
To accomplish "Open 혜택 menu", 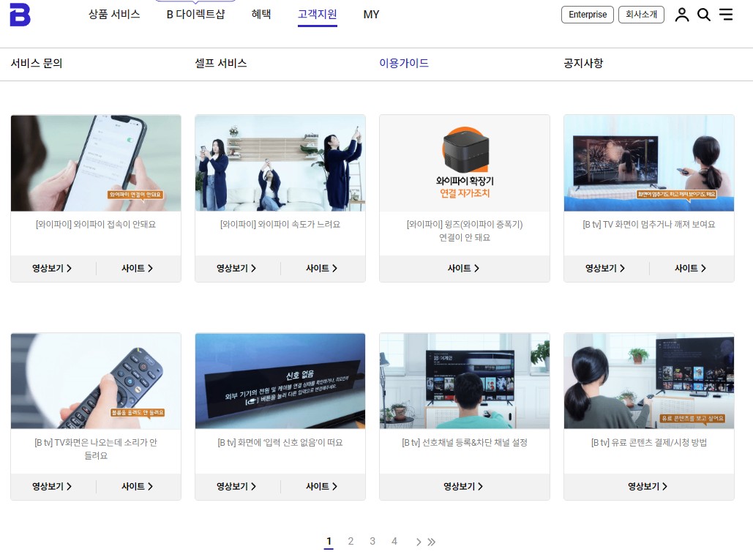I will click(261, 15).
